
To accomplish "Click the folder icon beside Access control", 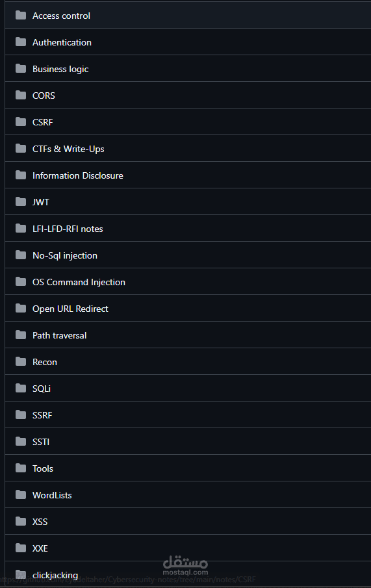I will [x=21, y=16].
